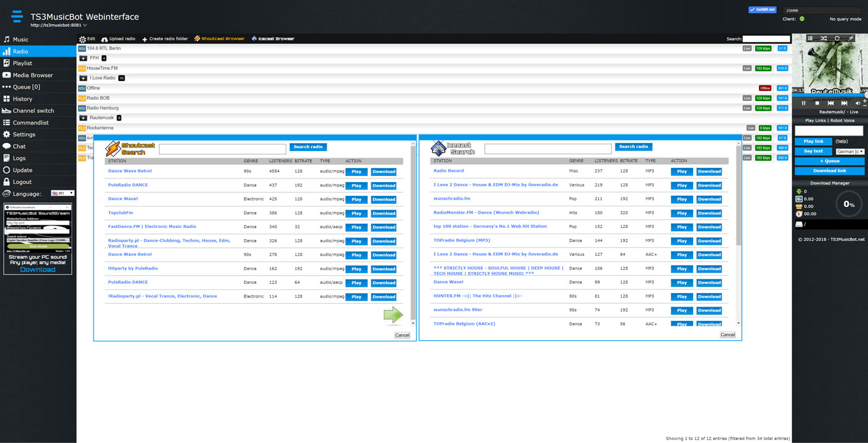Go to Media Browser in the sidebar

point(32,75)
